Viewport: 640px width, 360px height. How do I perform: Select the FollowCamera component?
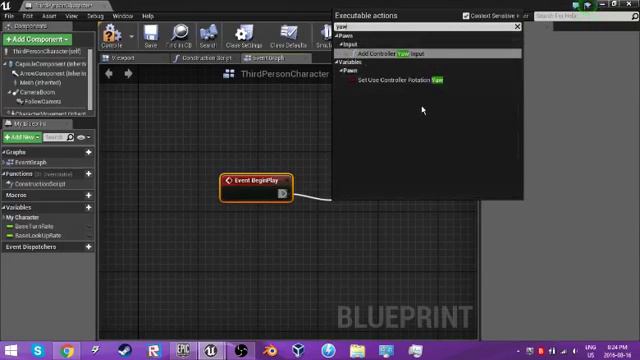tap(42, 102)
